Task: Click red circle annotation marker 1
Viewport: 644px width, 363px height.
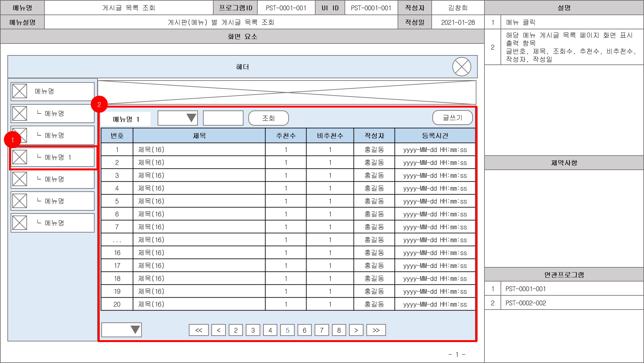Action: click(x=13, y=140)
